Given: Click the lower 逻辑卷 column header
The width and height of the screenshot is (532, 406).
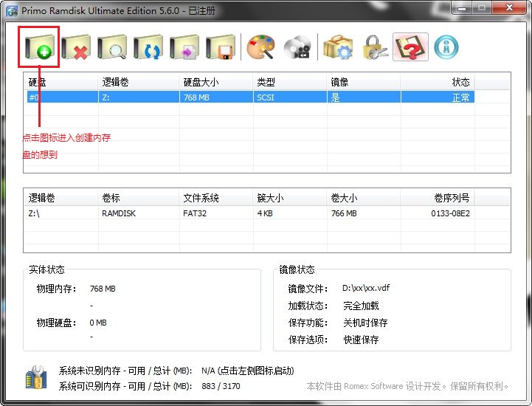Looking at the screenshot, I should [x=61, y=198].
